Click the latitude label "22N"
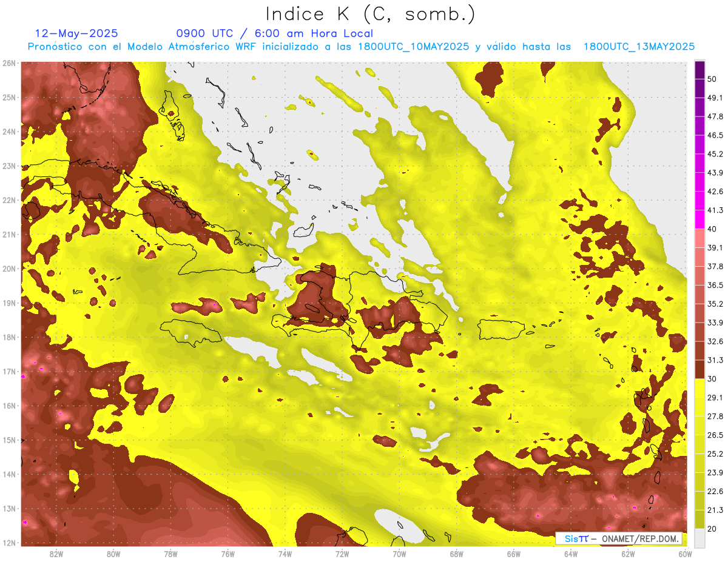 tap(9, 200)
